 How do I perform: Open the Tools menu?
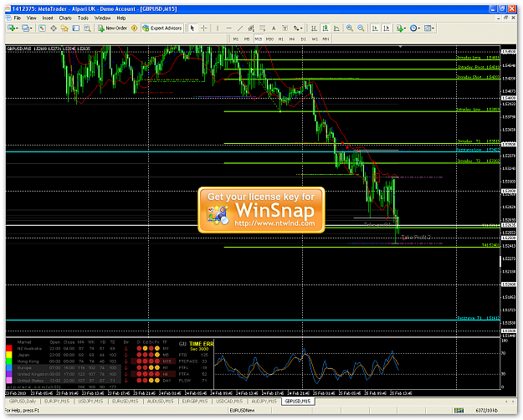click(x=83, y=18)
